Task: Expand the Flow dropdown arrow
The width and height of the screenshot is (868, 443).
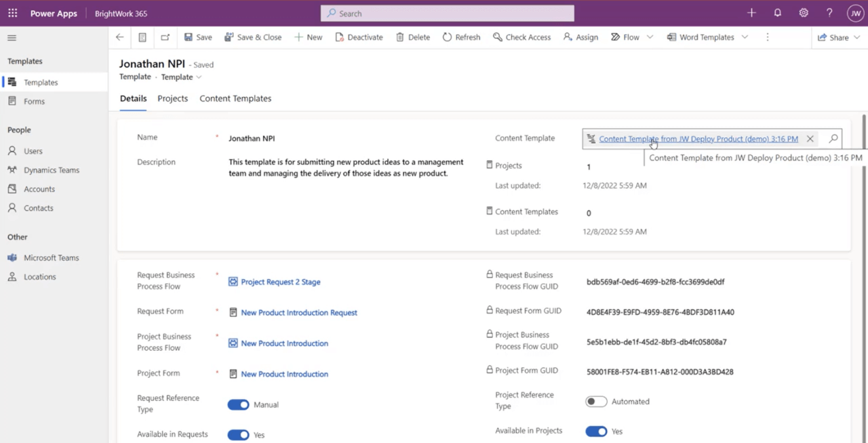Action: click(649, 37)
